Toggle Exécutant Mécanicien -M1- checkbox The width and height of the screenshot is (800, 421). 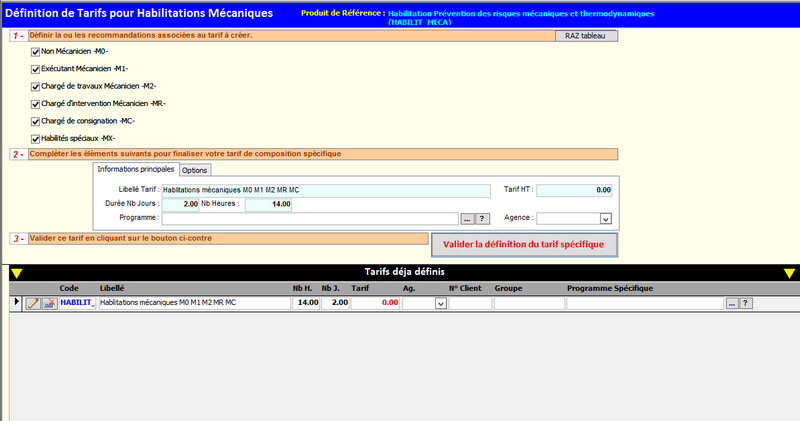[35, 68]
